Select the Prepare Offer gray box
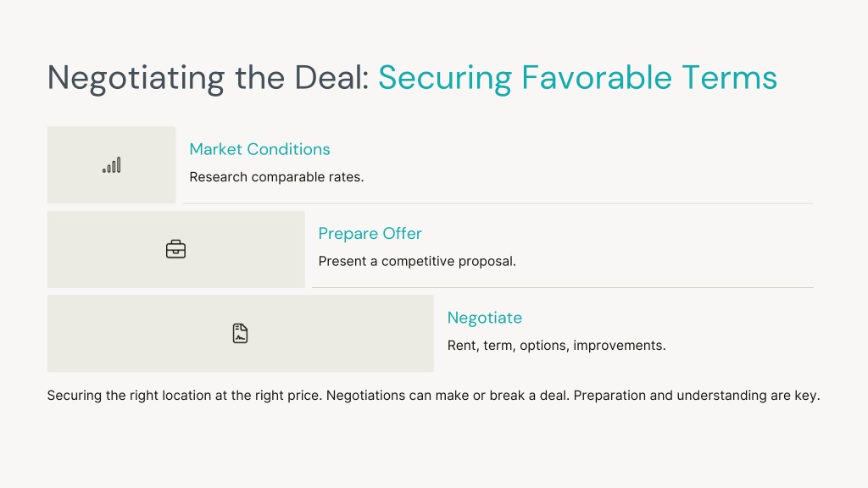Screen dimensions: 868x488 coord(176,249)
